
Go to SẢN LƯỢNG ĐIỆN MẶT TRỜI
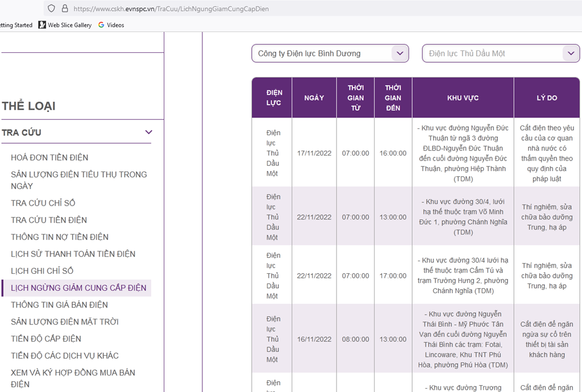[65, 322]
